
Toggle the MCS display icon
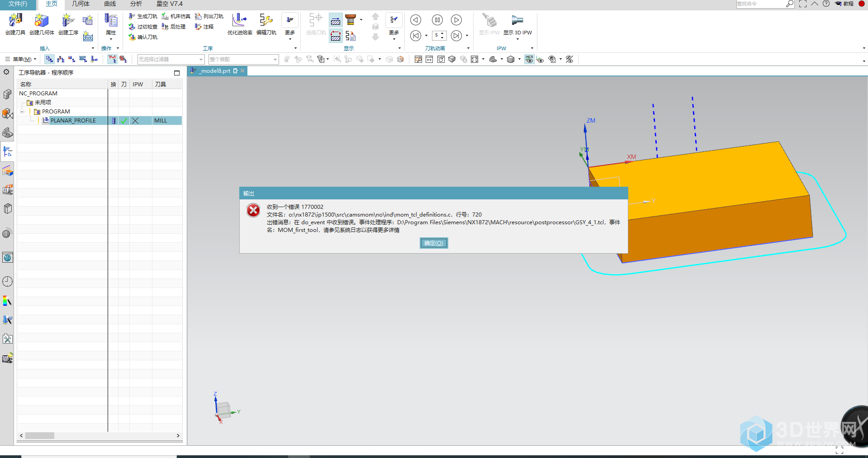529,59
